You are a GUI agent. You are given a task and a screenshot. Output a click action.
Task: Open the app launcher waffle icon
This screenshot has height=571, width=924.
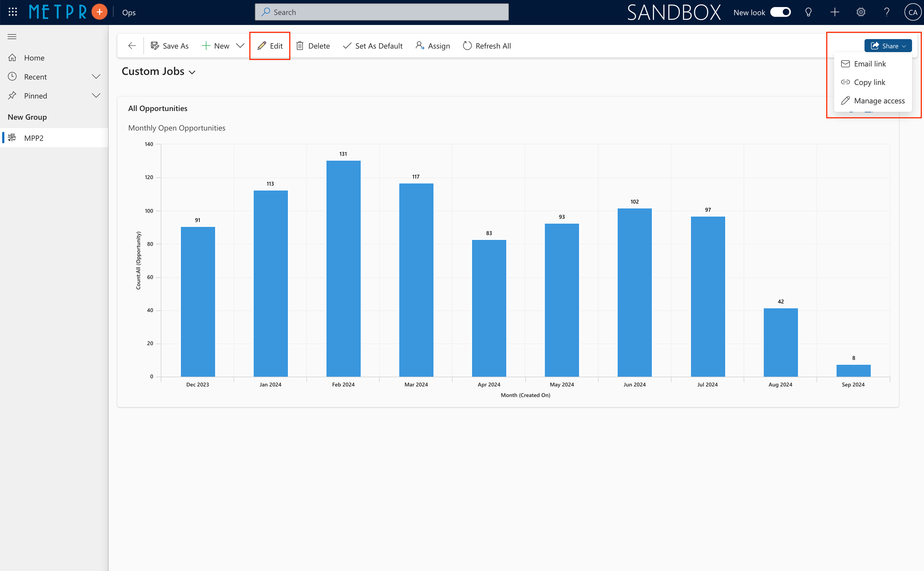(12, 12)
